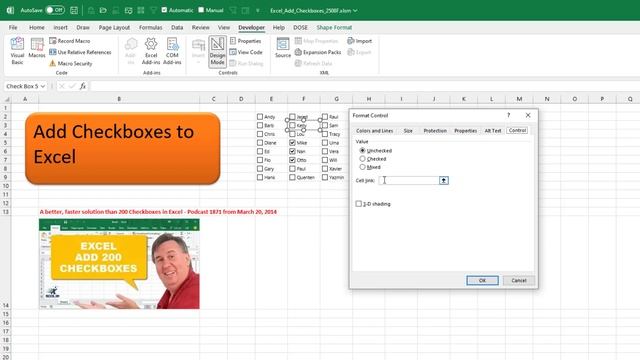The image size is (640, 360).
Task: Click the Format Control help question mark
Action: pyautogui.click(x=509, y=116)
